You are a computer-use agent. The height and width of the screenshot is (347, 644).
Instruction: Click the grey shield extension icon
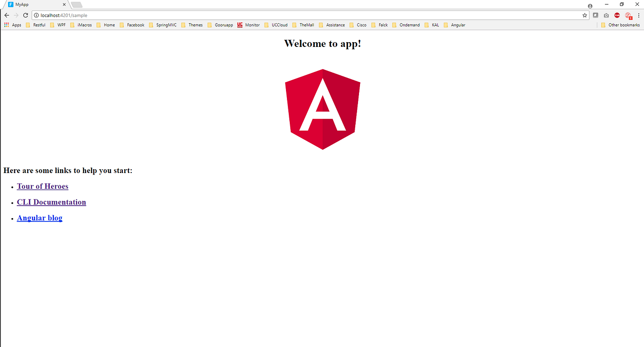click(x=595, y=15)
